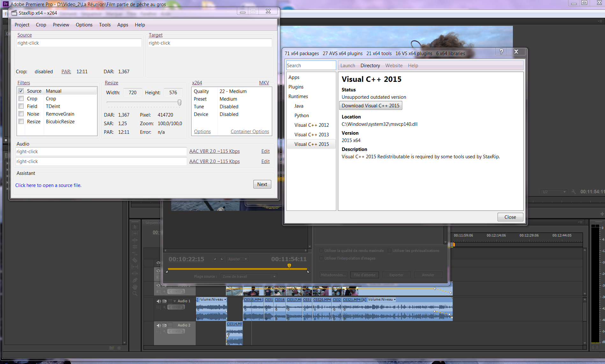Select the C0314.MP4 clip on Audio 2
This screenshot has width=605, height=364.
(234, 333)
